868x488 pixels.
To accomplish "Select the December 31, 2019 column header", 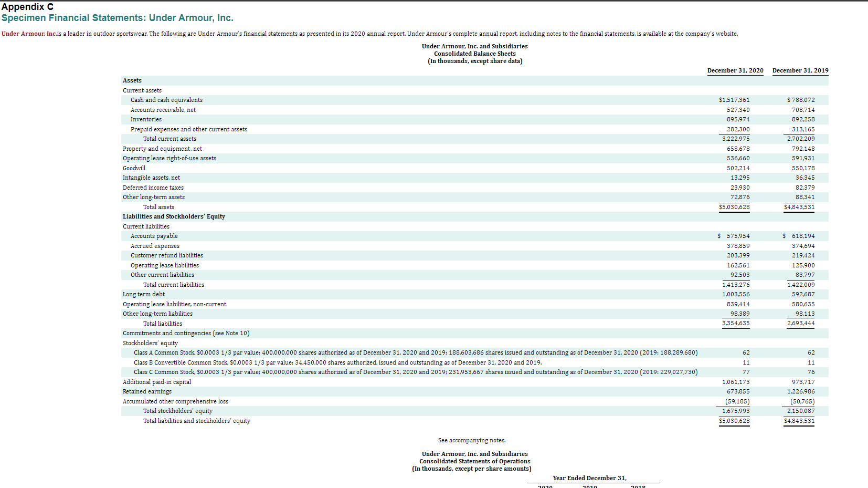I will (800, 70).
